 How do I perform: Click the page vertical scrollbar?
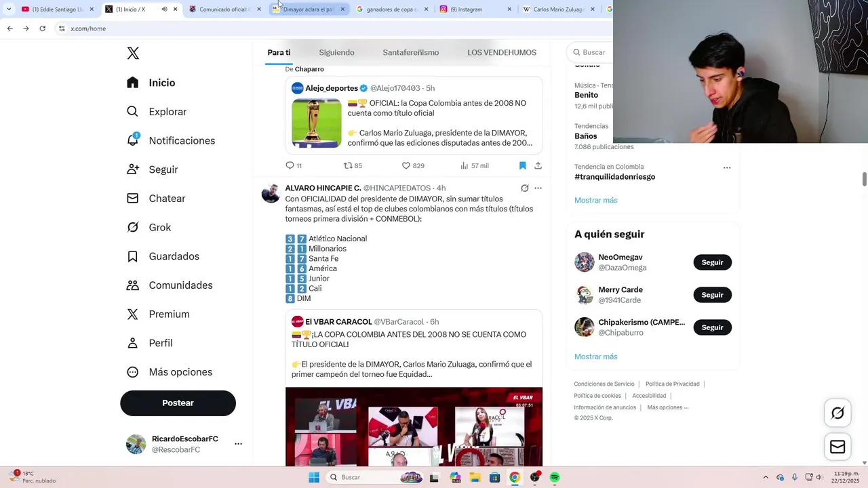tap(864, 179)
